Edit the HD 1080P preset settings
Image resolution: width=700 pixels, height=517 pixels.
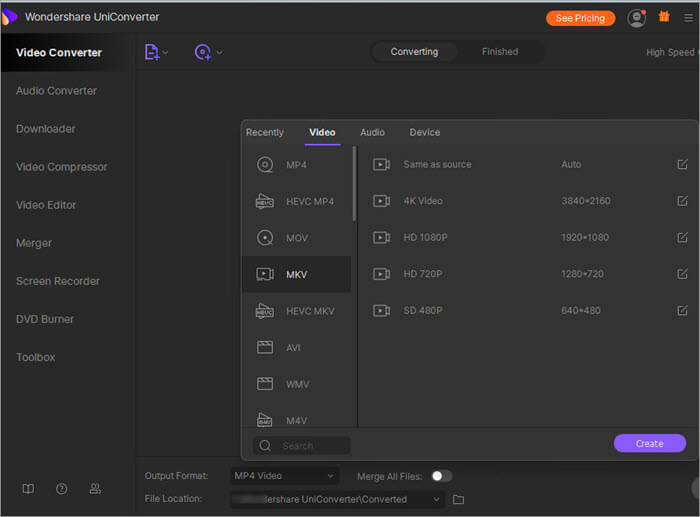pos(682,238)
